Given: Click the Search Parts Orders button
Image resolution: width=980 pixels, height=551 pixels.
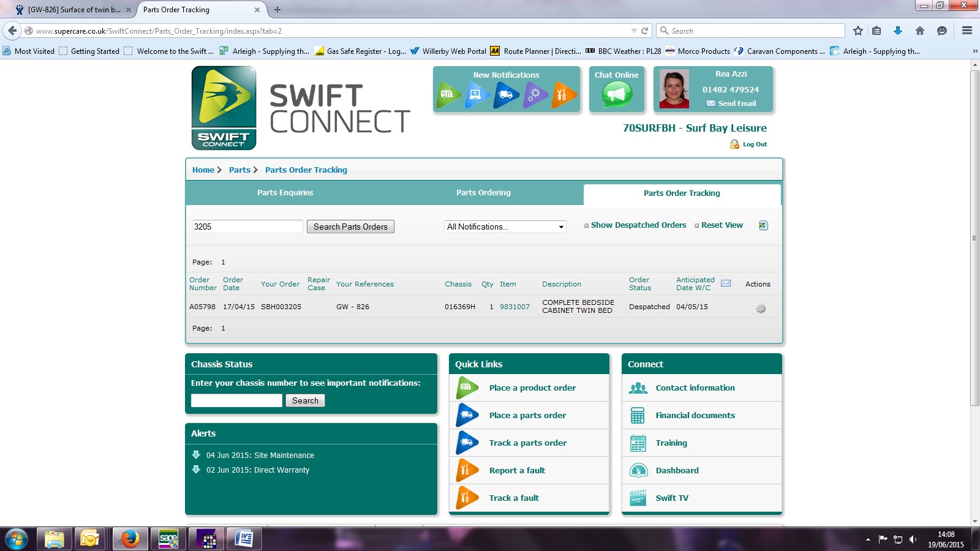Looking at the screenshot, I should point(350,227).
